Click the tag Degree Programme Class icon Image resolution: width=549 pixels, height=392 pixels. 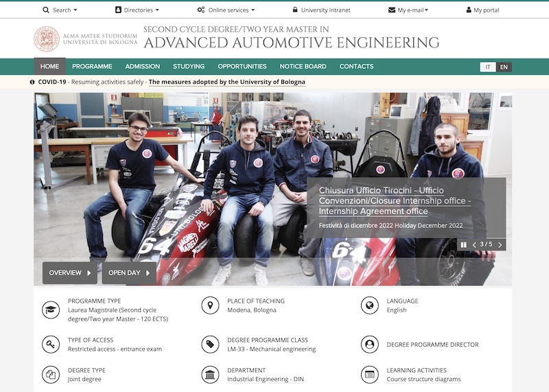pyautogui.click(x=210, y=344)
